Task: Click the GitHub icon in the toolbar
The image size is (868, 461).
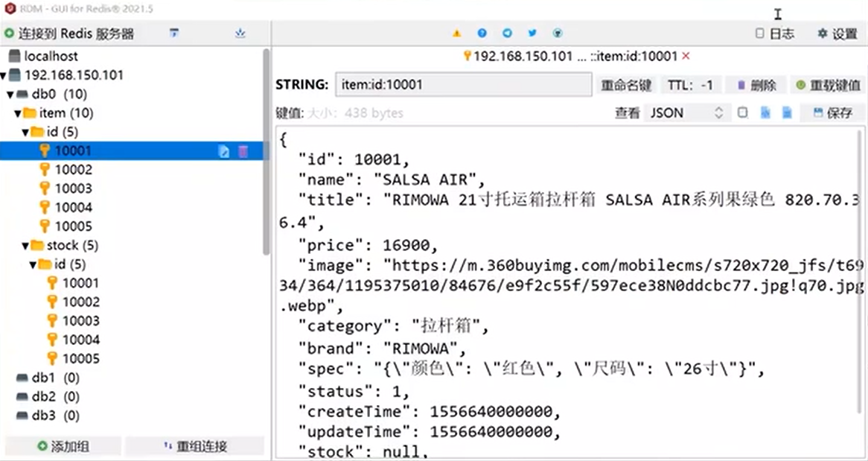Action: click(x=558, y=34)
